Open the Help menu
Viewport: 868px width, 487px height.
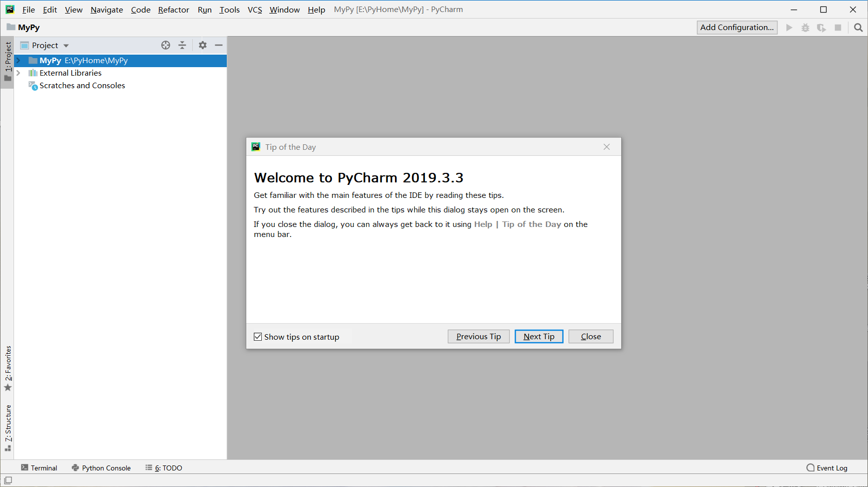point(316,10)
